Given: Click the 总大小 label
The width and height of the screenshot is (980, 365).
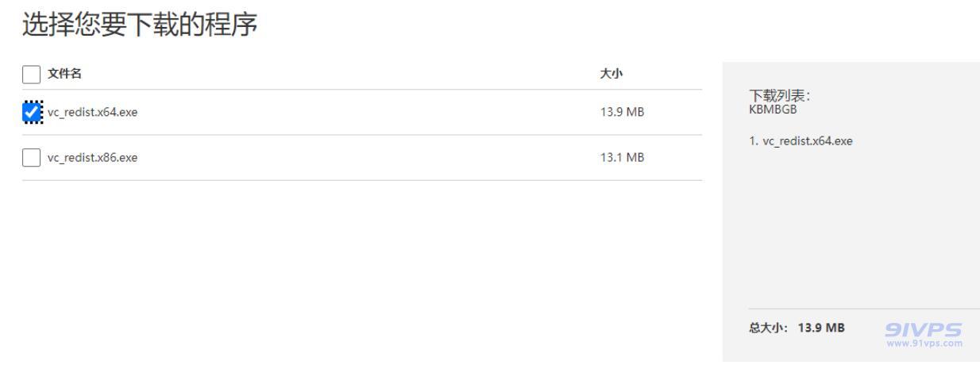Looking at the screenshot, I should [766, 327].
